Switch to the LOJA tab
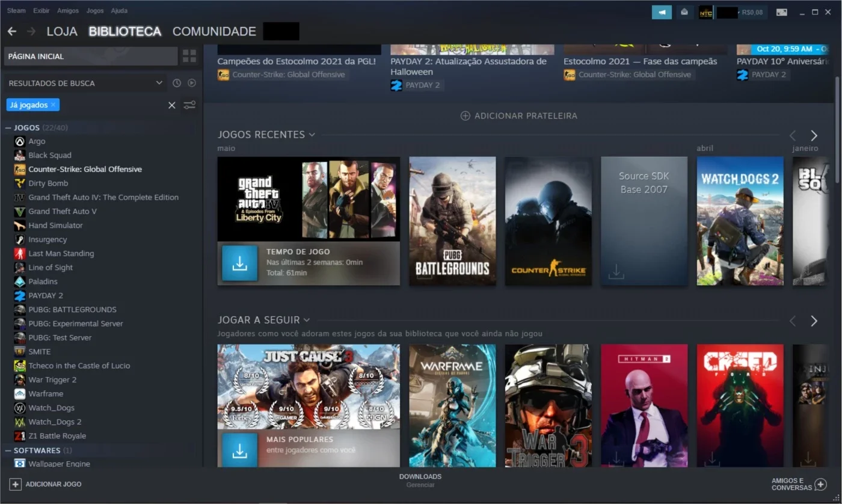842x504 pixels. [62, 31]
